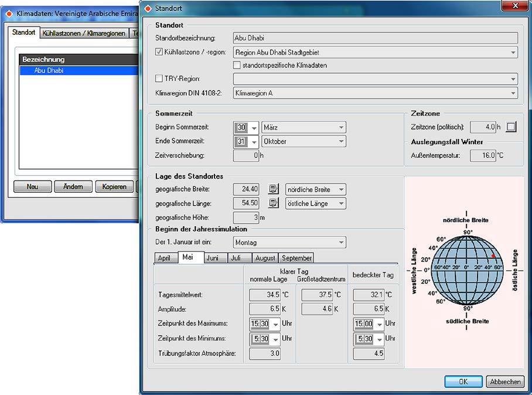Click the Außentemperatur field showing 16.0
The height and width of the screenshot is (395, 532).
point(483,155)
